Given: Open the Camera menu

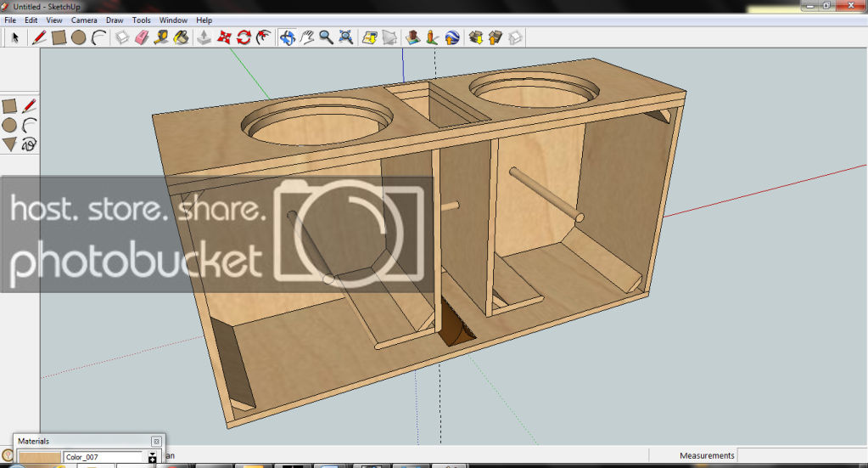Looking at the screenshot, I should pyautogui.click(x=84, y=20).
